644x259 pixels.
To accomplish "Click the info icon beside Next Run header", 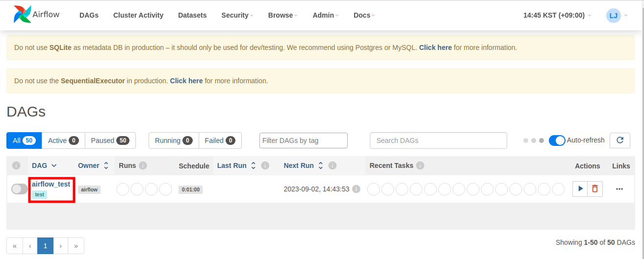I will [x=333, y=165].
